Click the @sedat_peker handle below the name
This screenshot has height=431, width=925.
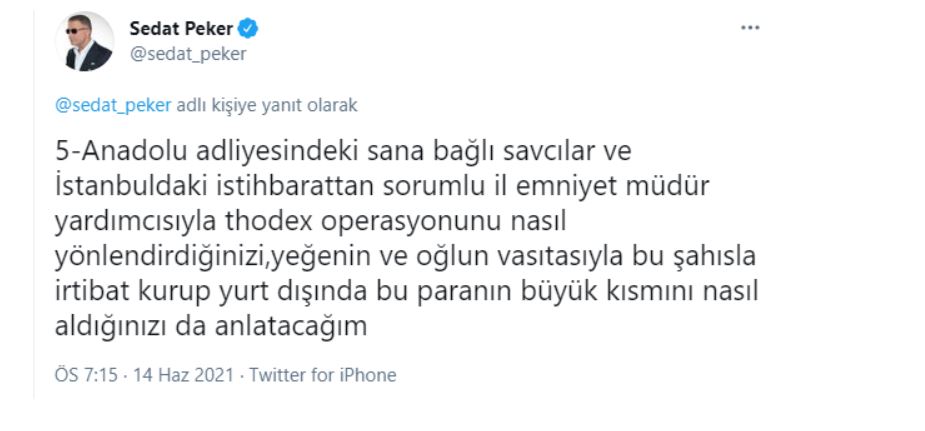point(187,54)
